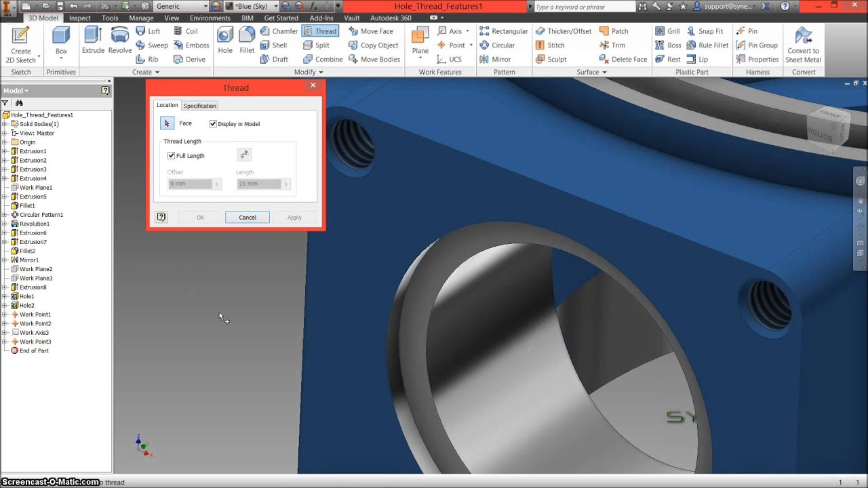Select the Fillet tool

coord(247,40)
